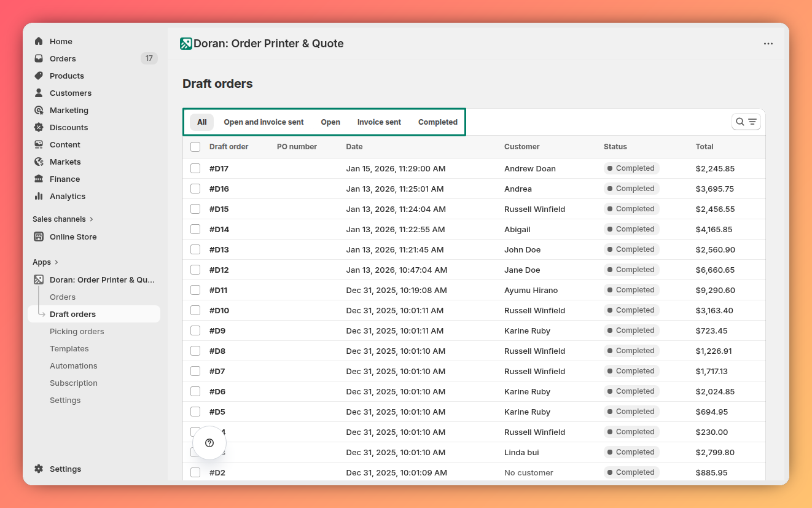Screen dimensions: 812x508
Task: Open Automations in app submenu
Action: (74, 365)
